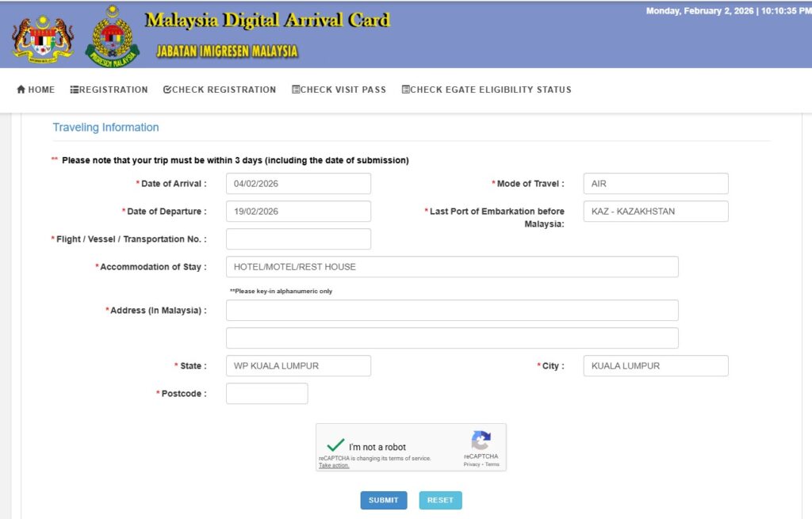Click the Date of Arrival field
Image resolution: width=812 pixels, height=519 pixels.
(298, 184)
